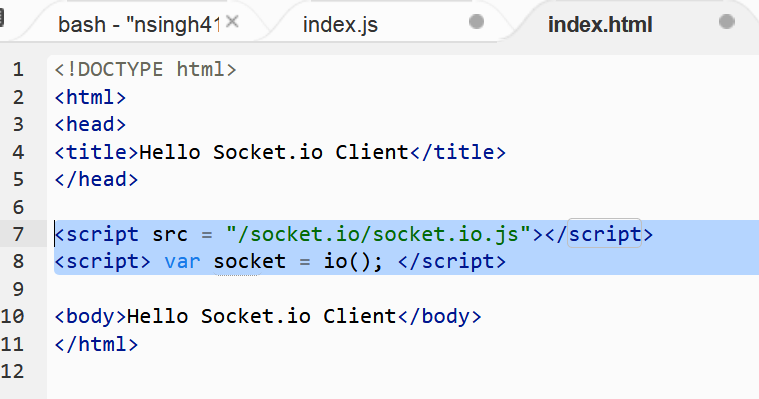759x399 pixels.
Task: Click the socket variable name
Action: [249, 261]
